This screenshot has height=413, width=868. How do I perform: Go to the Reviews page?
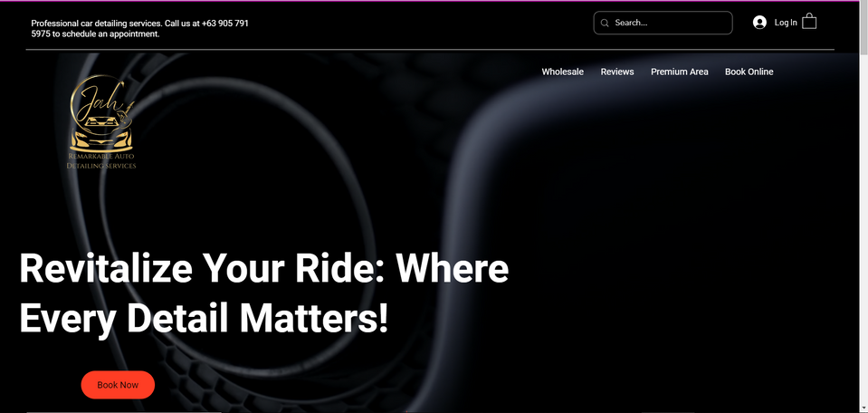tap(617, 72)
